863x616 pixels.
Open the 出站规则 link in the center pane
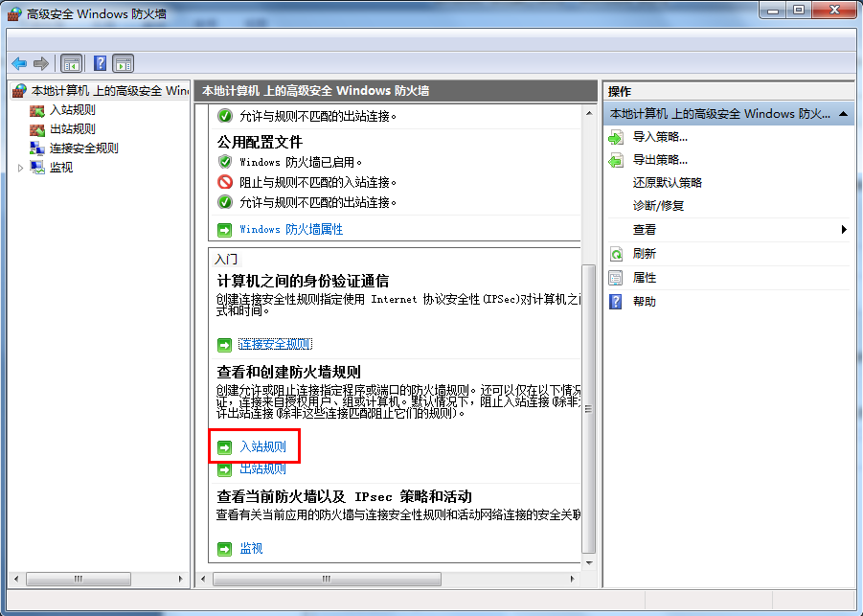(x=263, y=468)
